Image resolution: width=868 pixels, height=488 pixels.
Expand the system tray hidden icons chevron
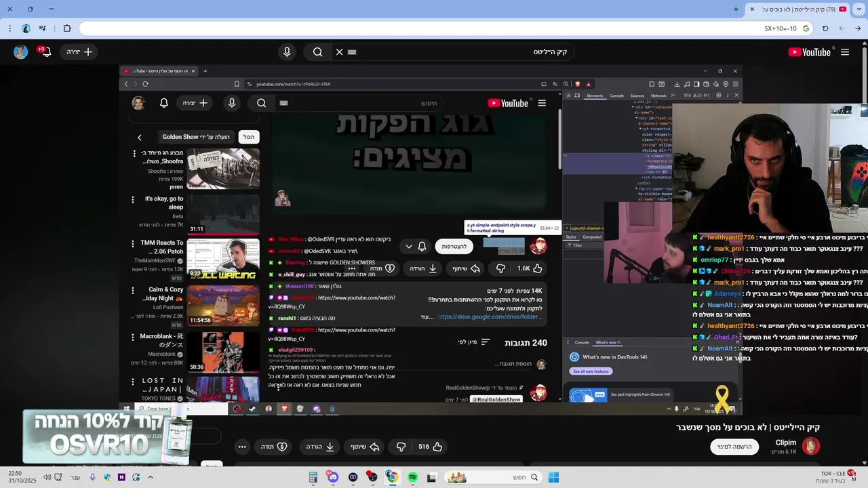tap(150, 477)
